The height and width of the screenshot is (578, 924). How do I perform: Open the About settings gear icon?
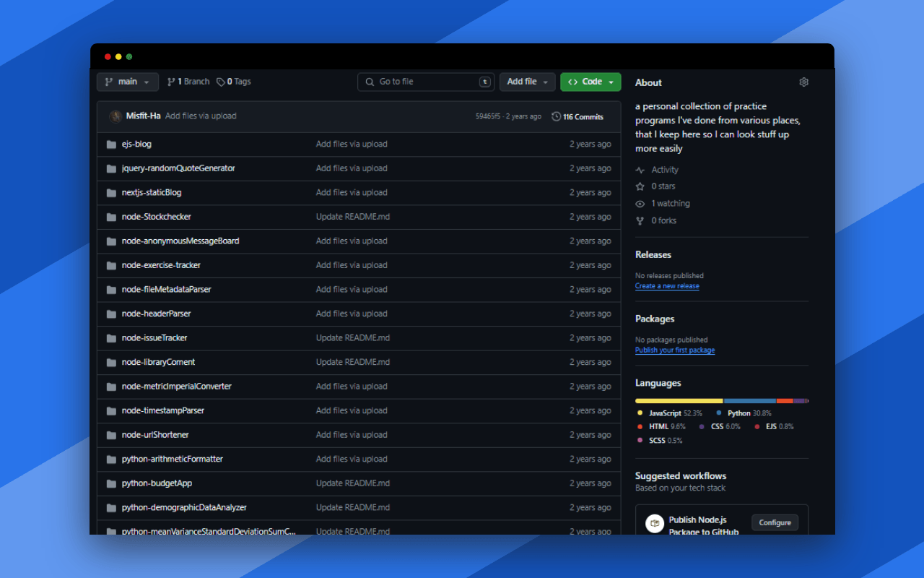(803, 82)
